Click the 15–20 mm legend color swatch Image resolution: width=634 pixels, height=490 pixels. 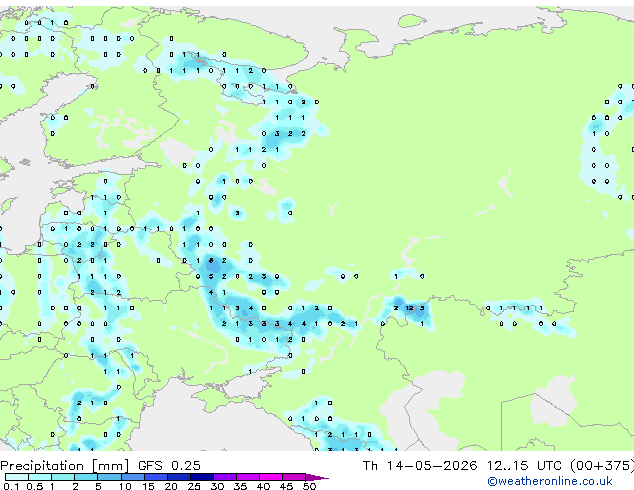[155, 477]
